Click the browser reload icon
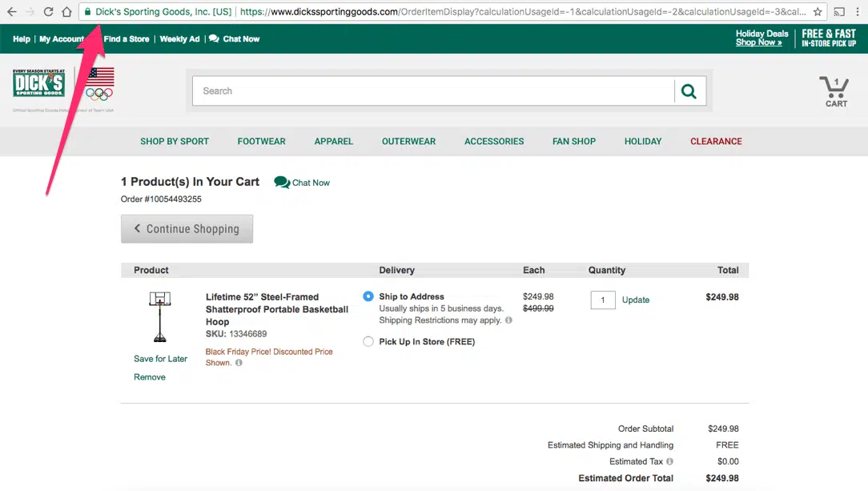This screenshot has width=868, height=491. (x=48, y=12)
